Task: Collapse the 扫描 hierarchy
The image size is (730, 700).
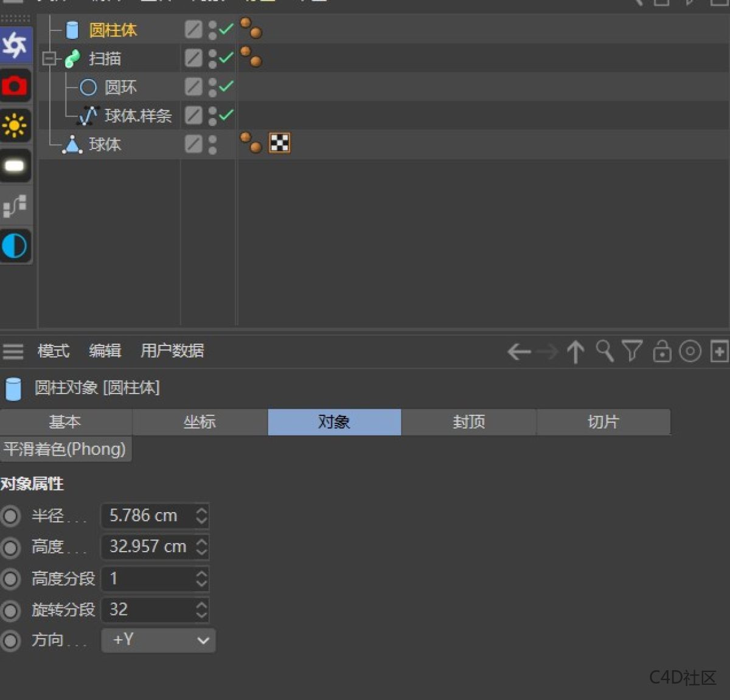Action: [x=49, y=58]
